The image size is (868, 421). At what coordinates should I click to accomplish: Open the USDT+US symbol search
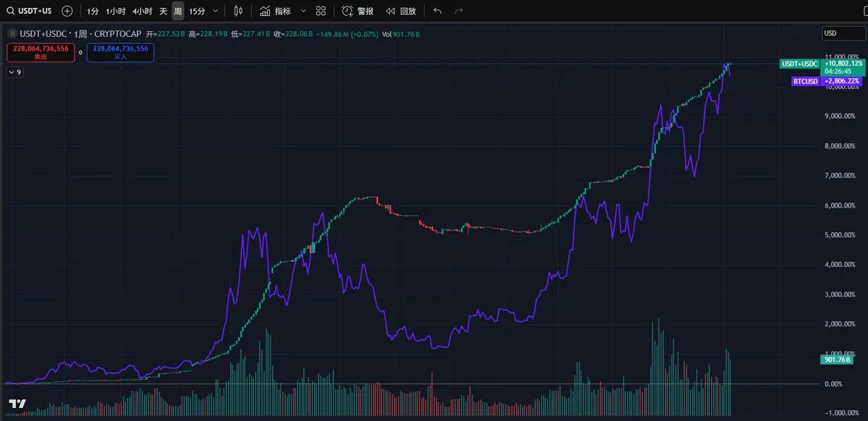pyautogui.click(x=29, y=11)
